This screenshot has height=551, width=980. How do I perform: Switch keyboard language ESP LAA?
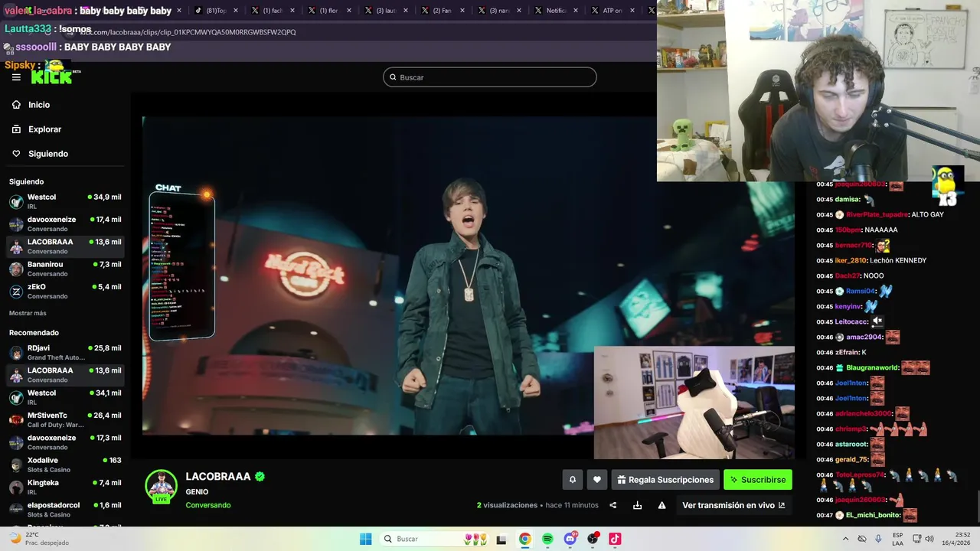[897, 539]
